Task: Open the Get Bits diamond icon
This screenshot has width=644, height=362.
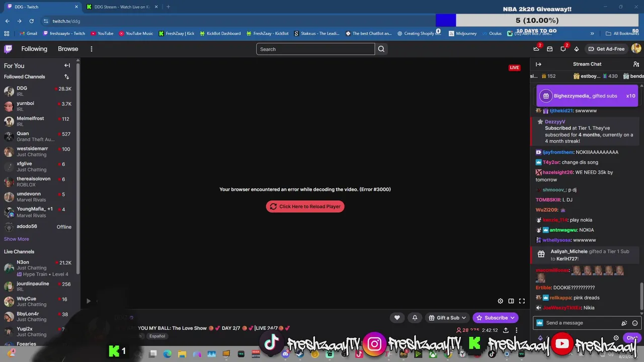Action: pyautogui.click(x=577, y=49)
